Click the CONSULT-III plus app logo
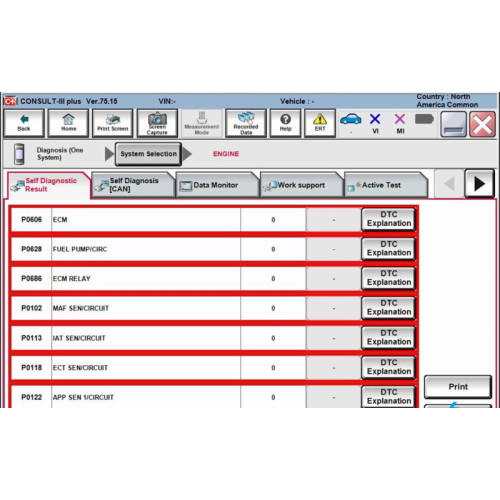This screenshot has height=500, width=500. tap(11, 101)
